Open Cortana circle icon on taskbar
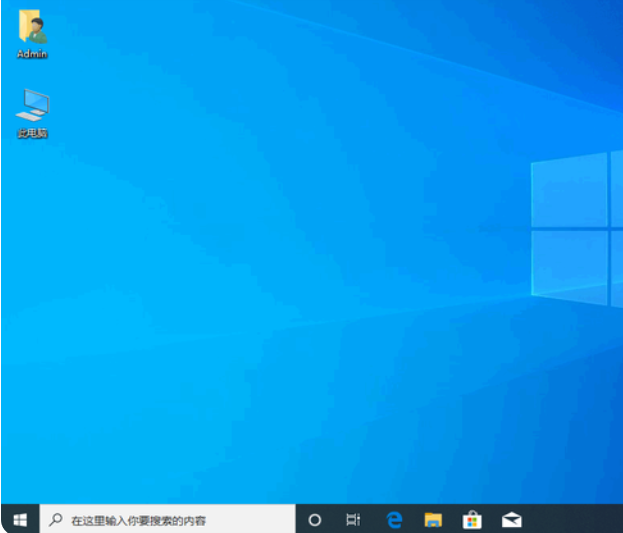 coord(315,519)
